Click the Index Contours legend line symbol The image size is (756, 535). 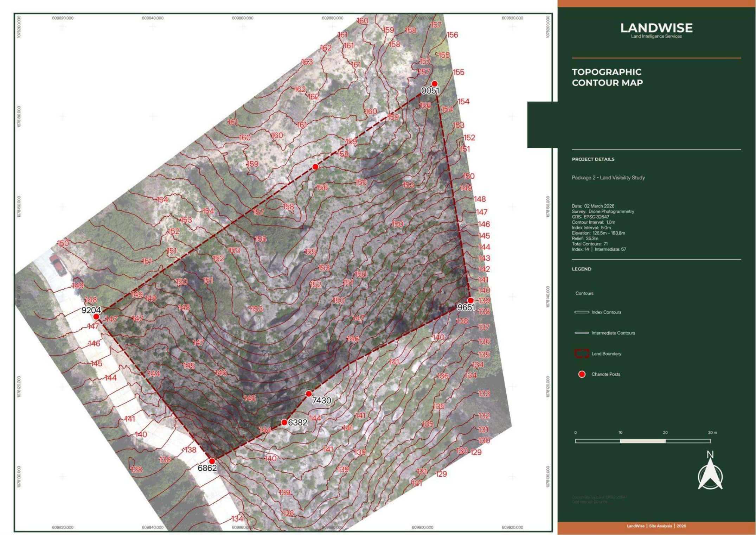click(582, 312)
